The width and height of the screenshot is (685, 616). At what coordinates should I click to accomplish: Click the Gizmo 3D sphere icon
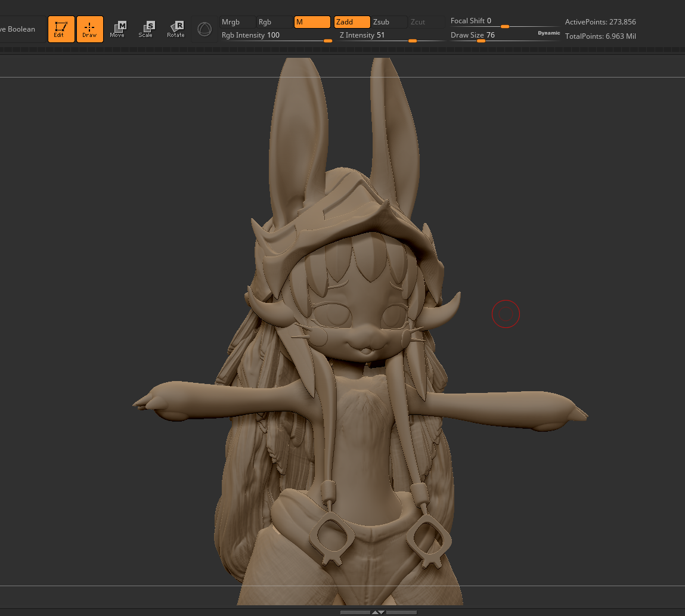[x=204, y=29]
